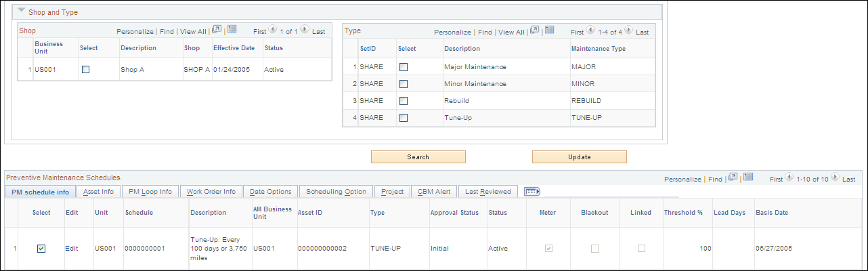Screen dimensions: 868x271
Task: Click the Linked checkbox in schedule row
Action: [x=641, y=249]
